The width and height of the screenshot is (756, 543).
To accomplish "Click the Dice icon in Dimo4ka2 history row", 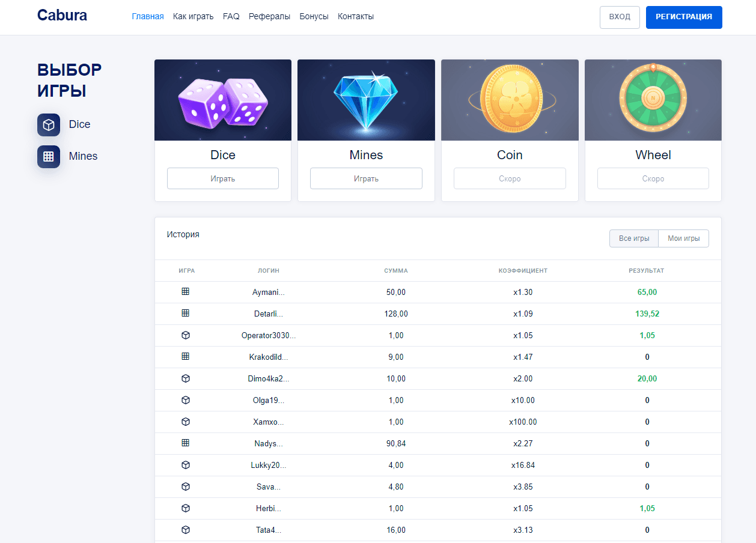I will pos(186,378).
